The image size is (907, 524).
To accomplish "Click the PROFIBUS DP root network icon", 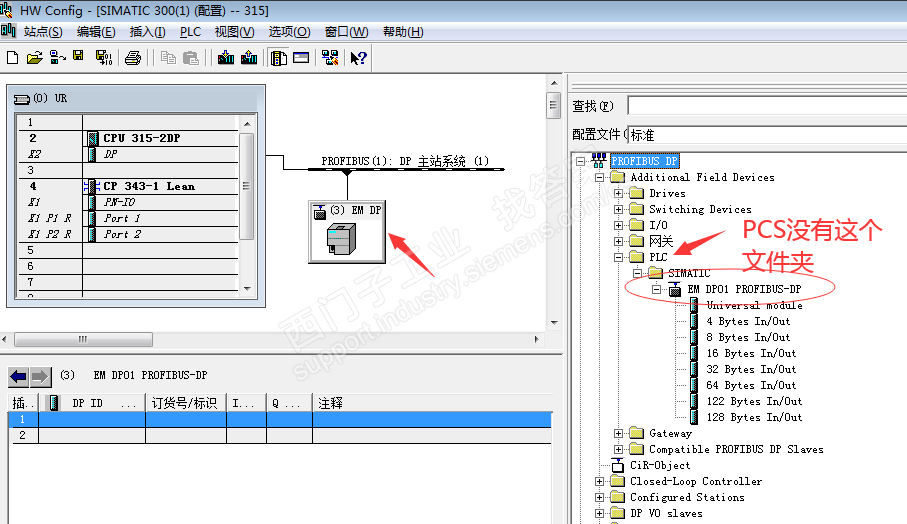I will point(599,161).
